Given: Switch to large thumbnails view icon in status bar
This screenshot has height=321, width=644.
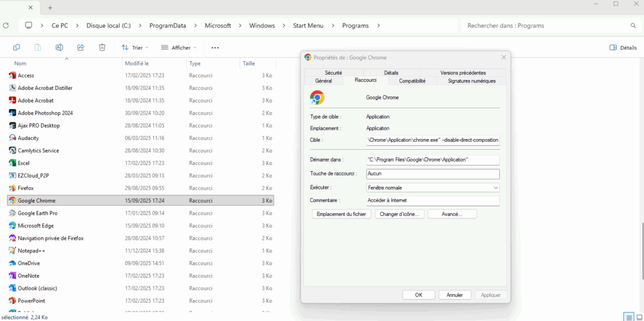Looking at the screenshot, I should coord(639,317).
